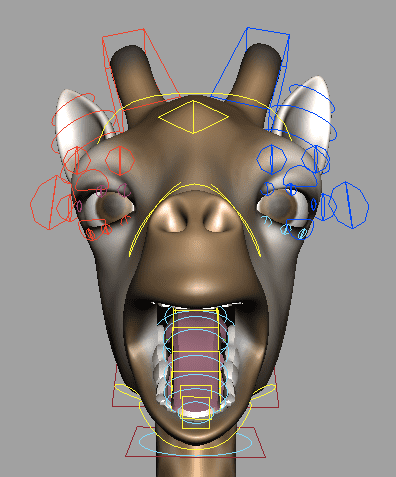Click the red circular inner brow control

[x=120, y=161]
